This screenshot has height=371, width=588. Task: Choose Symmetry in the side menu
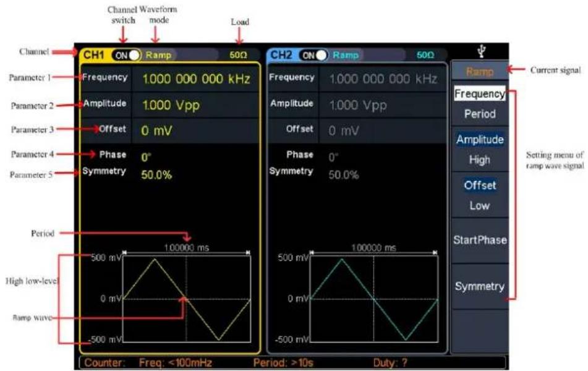480,286
